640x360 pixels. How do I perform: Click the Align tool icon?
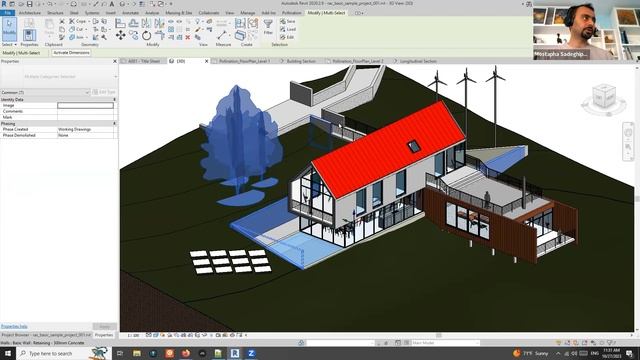(x=120, y=23)
